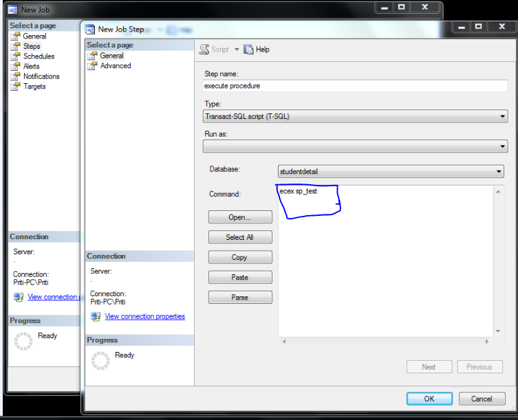Select Advanced page label in New Job Step
The width and height of the screenshot is (518, 420).
[116, 65]
